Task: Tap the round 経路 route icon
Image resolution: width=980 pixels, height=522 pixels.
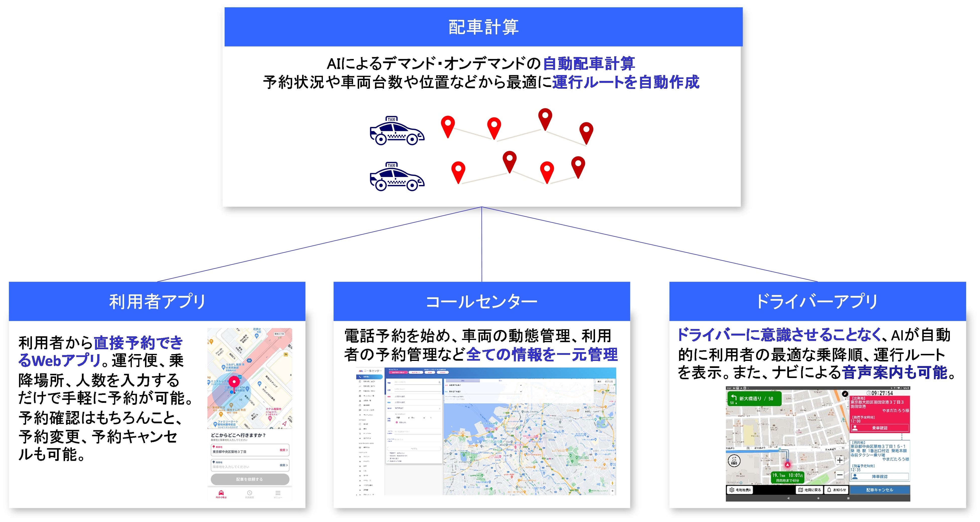Action: tap(734, 461)
